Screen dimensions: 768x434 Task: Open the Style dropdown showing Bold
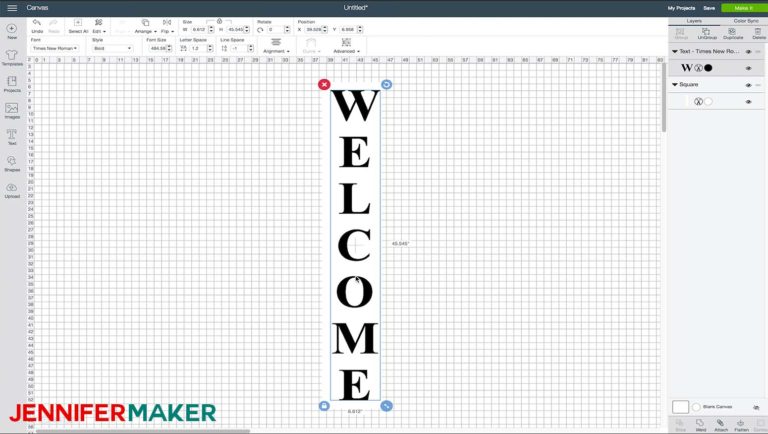coord(112,48)
